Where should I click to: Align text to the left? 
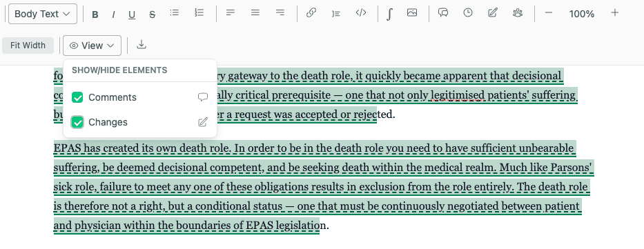point(231,12)
